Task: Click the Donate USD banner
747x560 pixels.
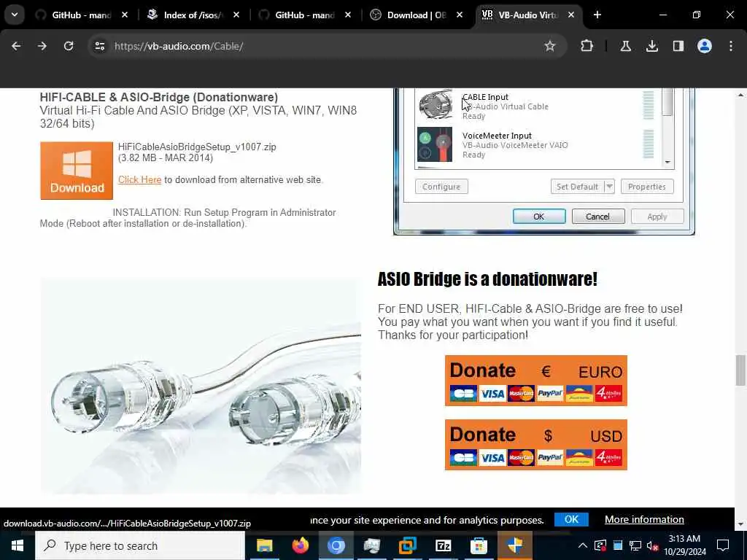Action: (x=536, y=445)
